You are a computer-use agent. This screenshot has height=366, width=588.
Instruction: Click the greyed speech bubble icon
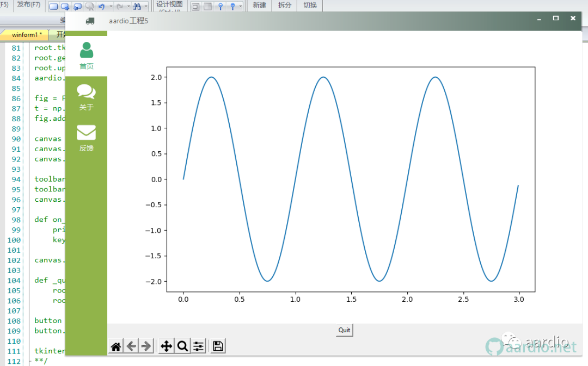pyautogui.click(x=89, y=7)
